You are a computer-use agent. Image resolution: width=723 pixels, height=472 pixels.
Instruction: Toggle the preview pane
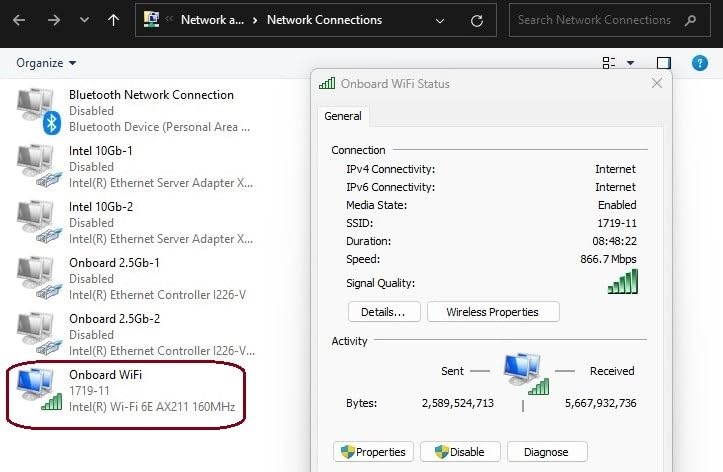[664, 63]
